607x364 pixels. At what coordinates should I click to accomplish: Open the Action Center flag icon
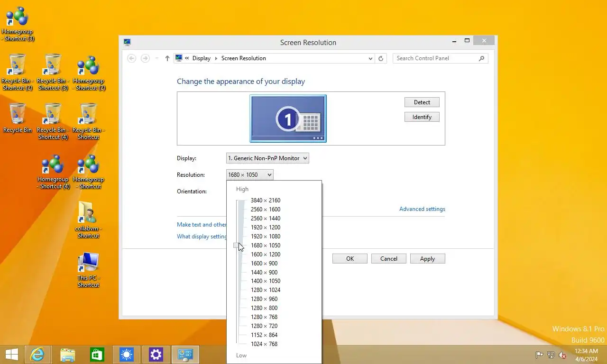pyautogui.click(x=540, y=355)
